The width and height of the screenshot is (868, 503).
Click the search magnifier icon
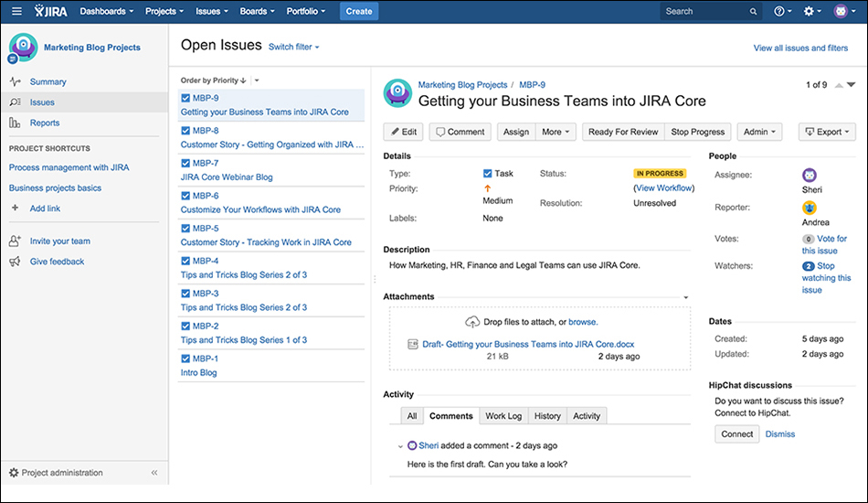click(x=753, y=11)
